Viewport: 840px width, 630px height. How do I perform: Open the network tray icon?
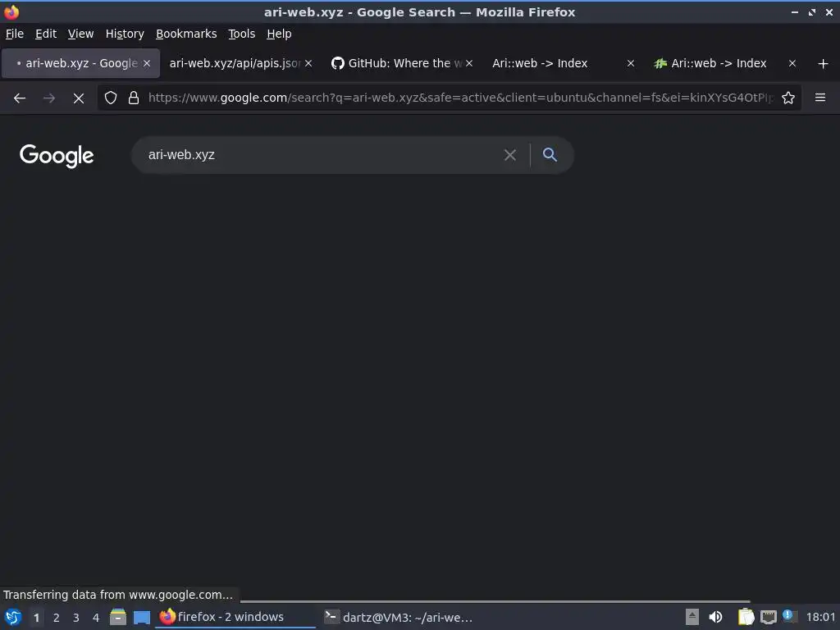tap(768, 618)
